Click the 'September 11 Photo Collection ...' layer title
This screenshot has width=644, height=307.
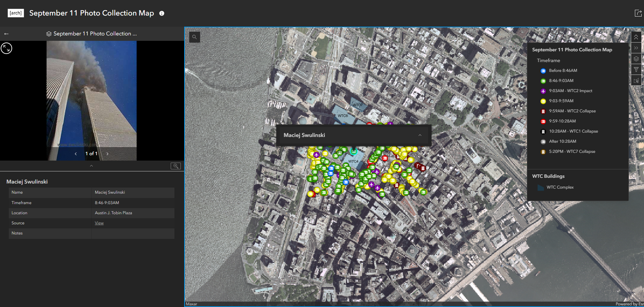[x=95, y=34]
